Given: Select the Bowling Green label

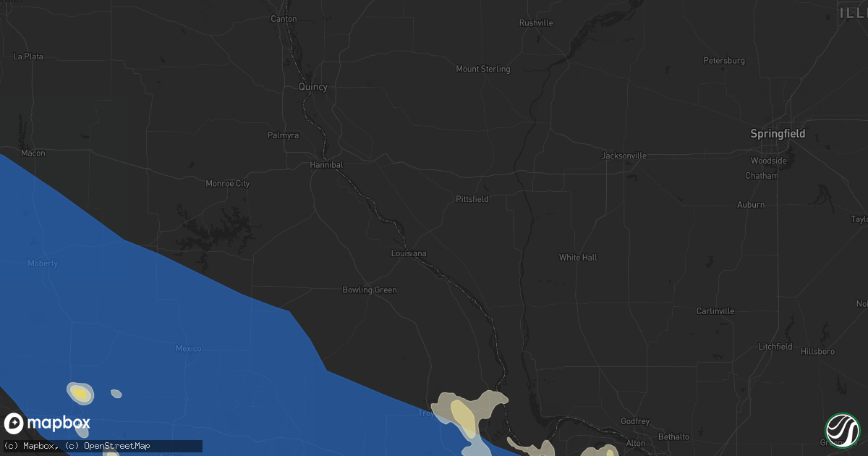Looking at the screenshot, I should 370,290.
